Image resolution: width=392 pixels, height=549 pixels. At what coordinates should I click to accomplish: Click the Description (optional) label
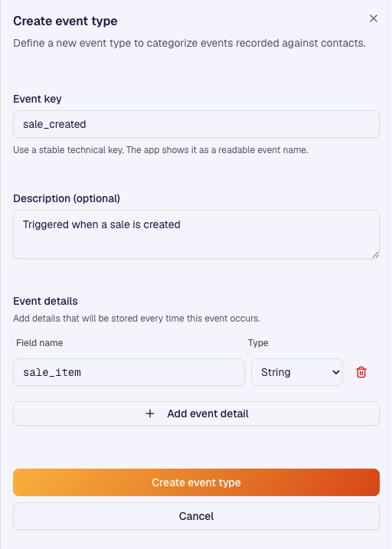(67, 198)
